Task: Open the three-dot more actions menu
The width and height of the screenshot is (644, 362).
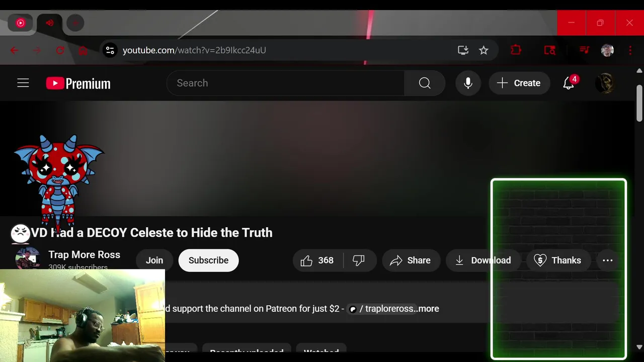Action: click(x=607, y=260)
